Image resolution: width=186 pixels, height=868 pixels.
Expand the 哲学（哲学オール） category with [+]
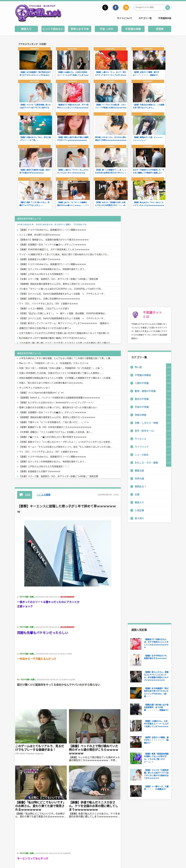[x=168, y=431]
